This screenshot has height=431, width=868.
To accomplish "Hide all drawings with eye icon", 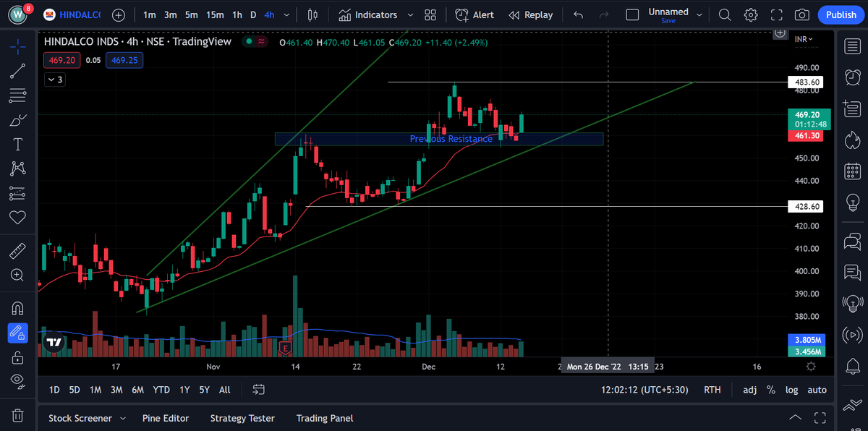I will [x=18, y=381].
